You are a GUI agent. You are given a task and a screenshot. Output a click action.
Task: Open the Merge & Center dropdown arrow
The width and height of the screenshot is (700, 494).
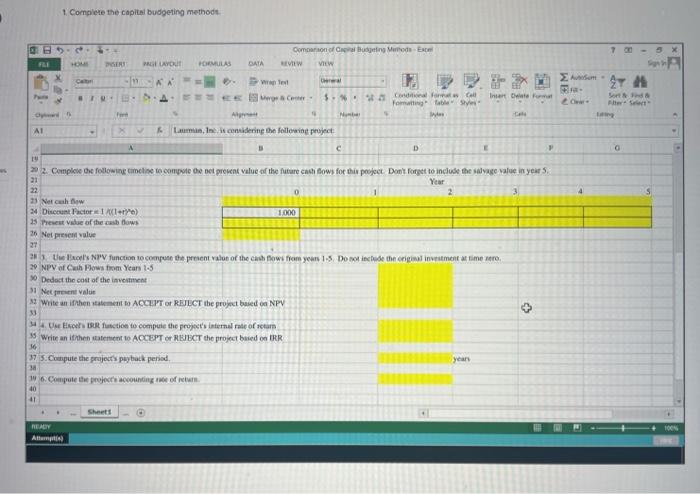[x=311, y=98]
